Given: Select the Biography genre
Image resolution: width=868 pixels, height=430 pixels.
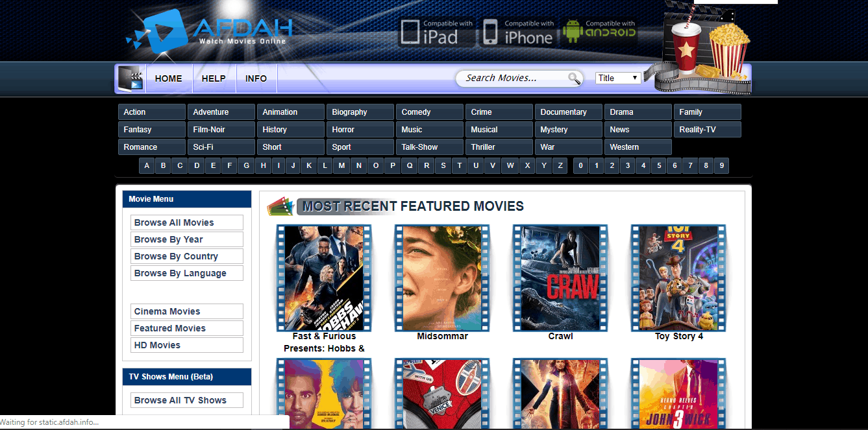Looking at the screenshot, I should point(360,112).
